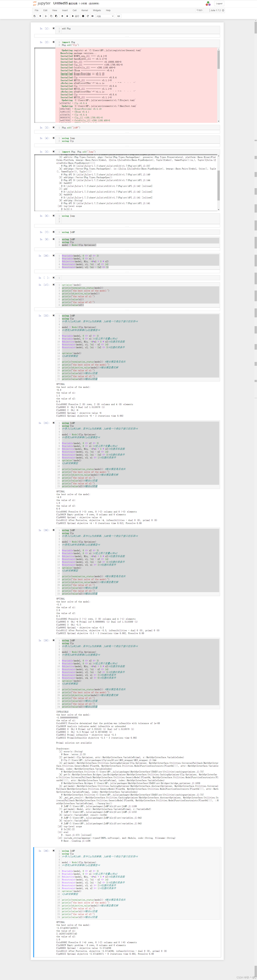Insert a new cell below with plus icon
The width and height of the screenshot is (257, 980).
pos(40,16)
